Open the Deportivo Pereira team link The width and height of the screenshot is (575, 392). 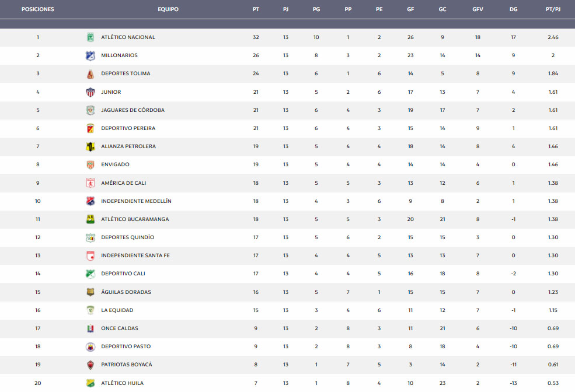[x=128, y=128]
